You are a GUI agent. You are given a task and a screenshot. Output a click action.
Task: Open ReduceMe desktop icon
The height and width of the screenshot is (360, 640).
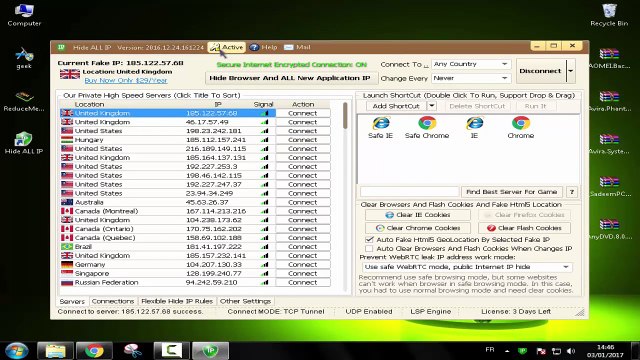24,101
